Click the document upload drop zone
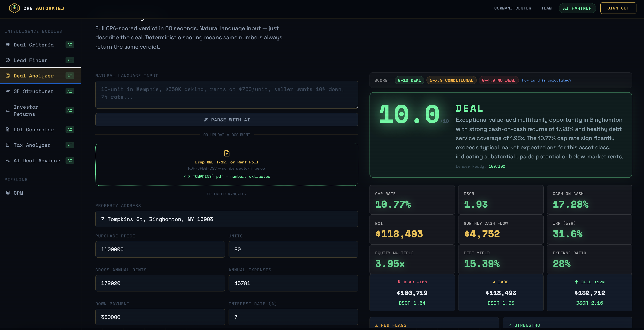 pyautogui.click(x=226, y=165)
